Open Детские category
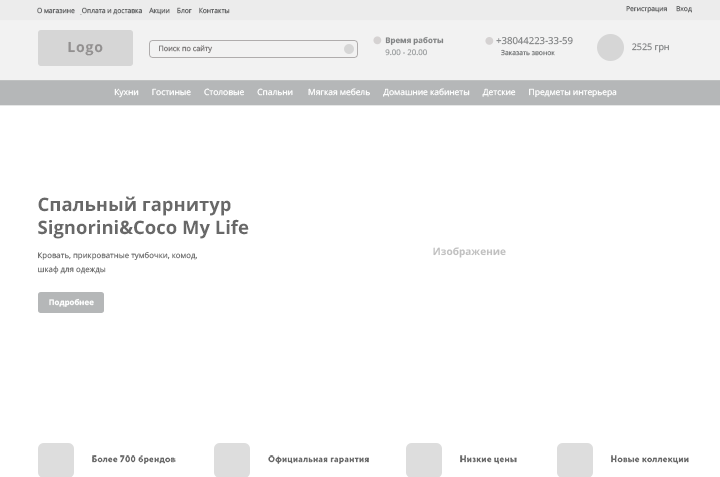The image size is (720, 477). click(x=499, y=92)
